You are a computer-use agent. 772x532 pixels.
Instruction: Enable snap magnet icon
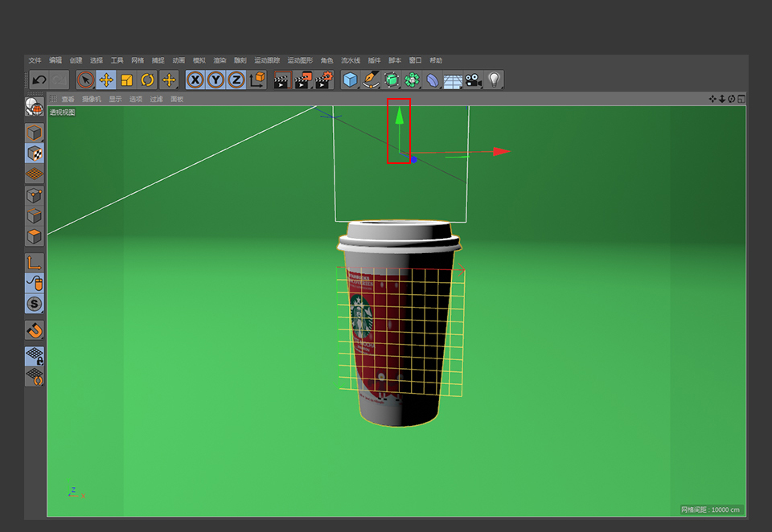click(35, 330)
